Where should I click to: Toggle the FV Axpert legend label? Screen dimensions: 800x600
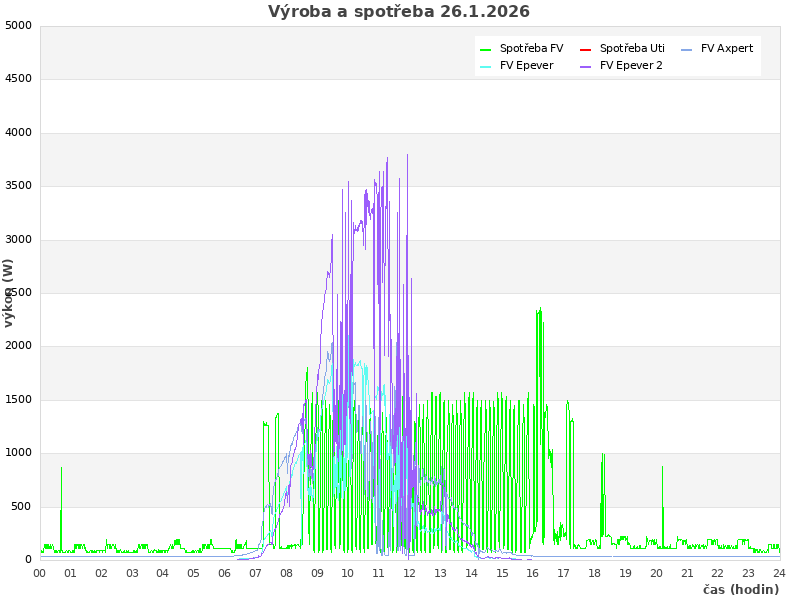click(727, 48)
